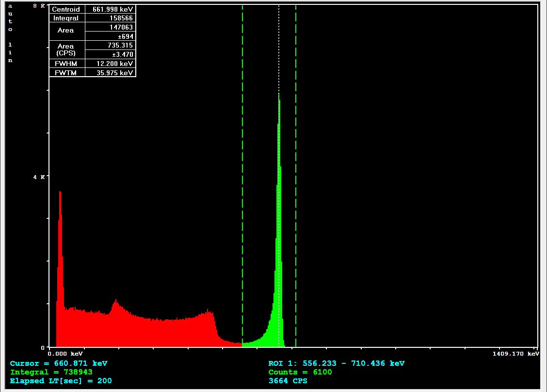Click the Area value 147063 cell
Viewport: 547px width, 392px height.
110,27
